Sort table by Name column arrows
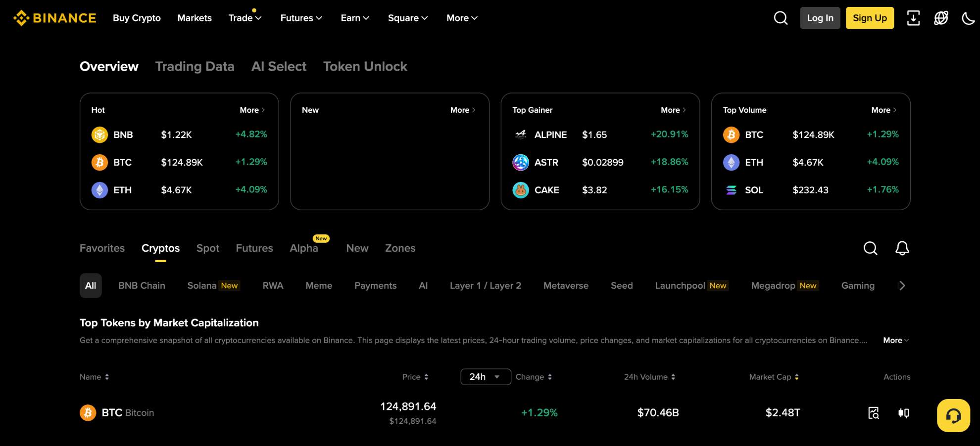 coord(107,377)
